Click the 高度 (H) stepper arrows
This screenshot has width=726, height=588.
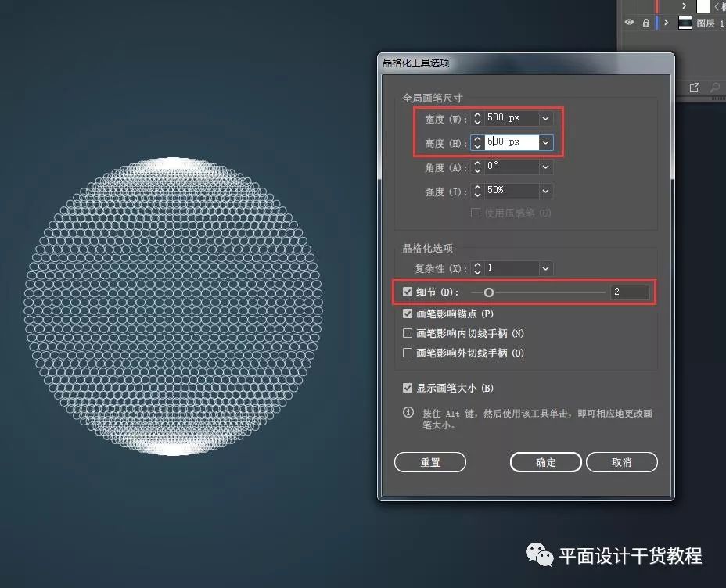(x=477, y=142)
